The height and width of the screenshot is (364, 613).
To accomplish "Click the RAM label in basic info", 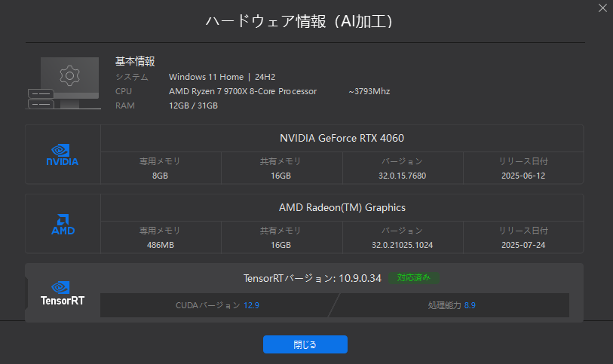I will point(124,106).
